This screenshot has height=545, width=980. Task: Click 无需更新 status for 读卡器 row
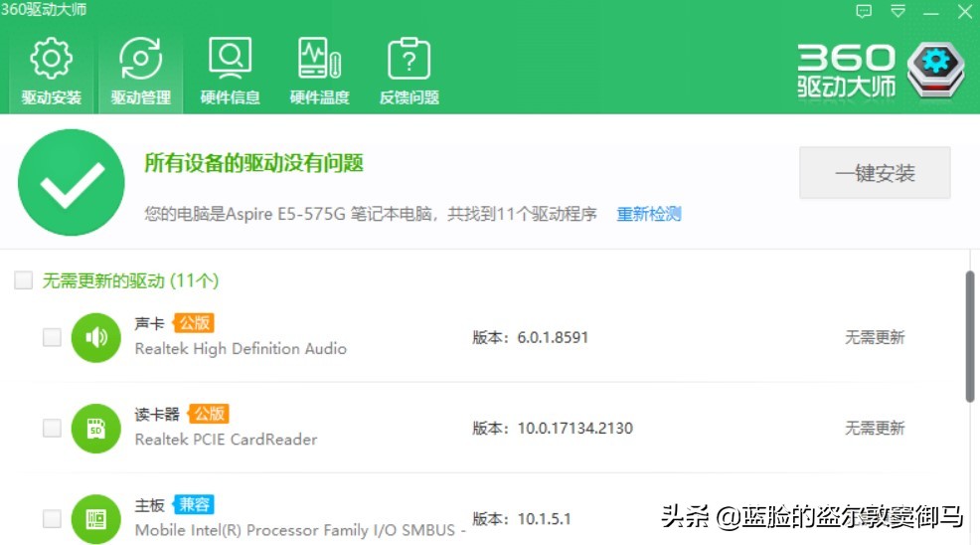tap(875, 428)
